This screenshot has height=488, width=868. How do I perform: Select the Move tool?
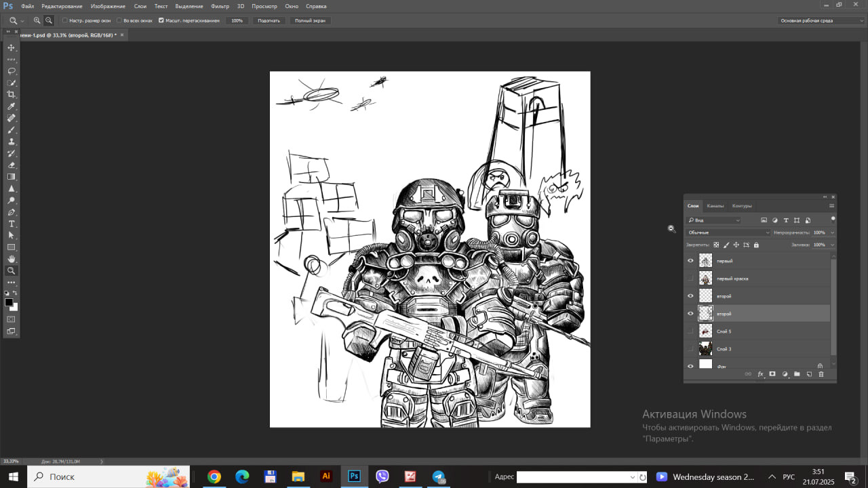pyautogui.click(x=11, y=47)
